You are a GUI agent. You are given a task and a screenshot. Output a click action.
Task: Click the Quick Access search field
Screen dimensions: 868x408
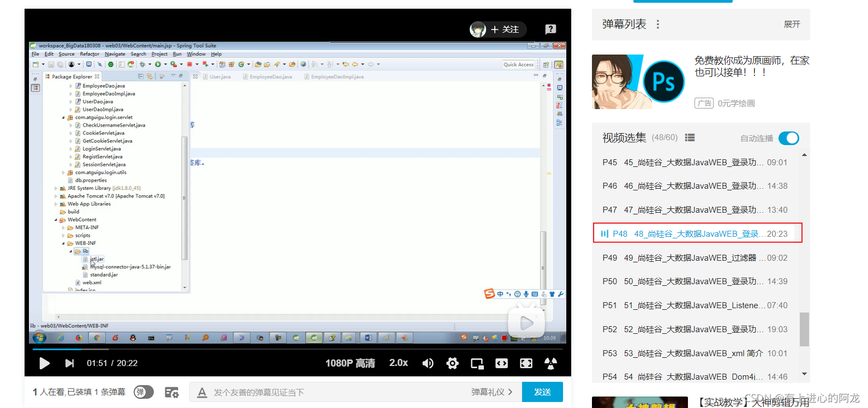pos(519,64)
